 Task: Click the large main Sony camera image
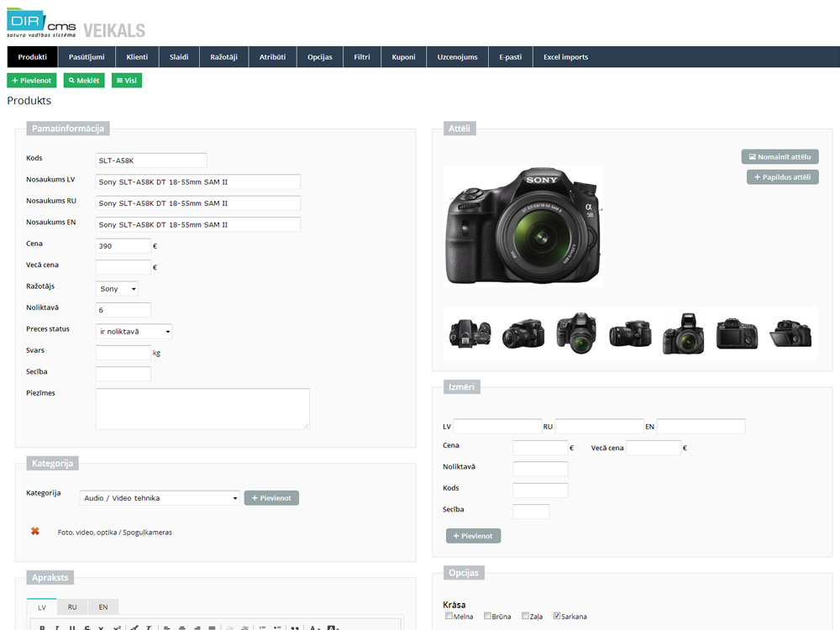[523, 227]
